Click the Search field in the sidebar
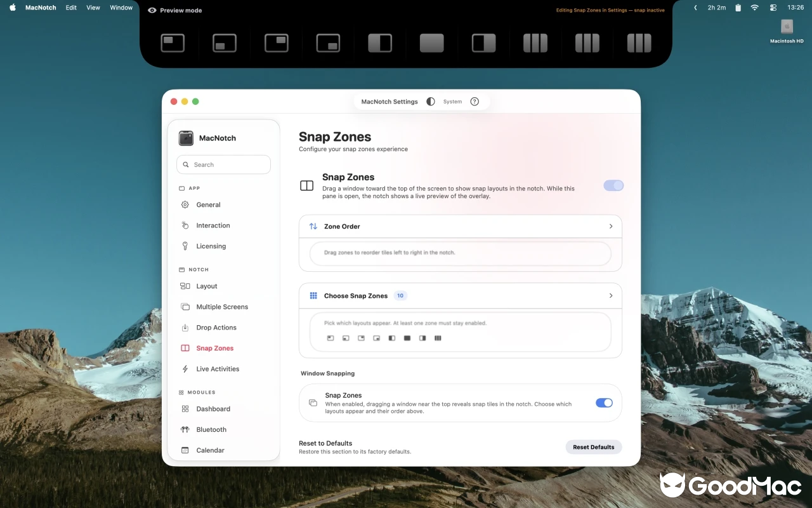Viewport: 812px width, 508px height. point(223,164)
